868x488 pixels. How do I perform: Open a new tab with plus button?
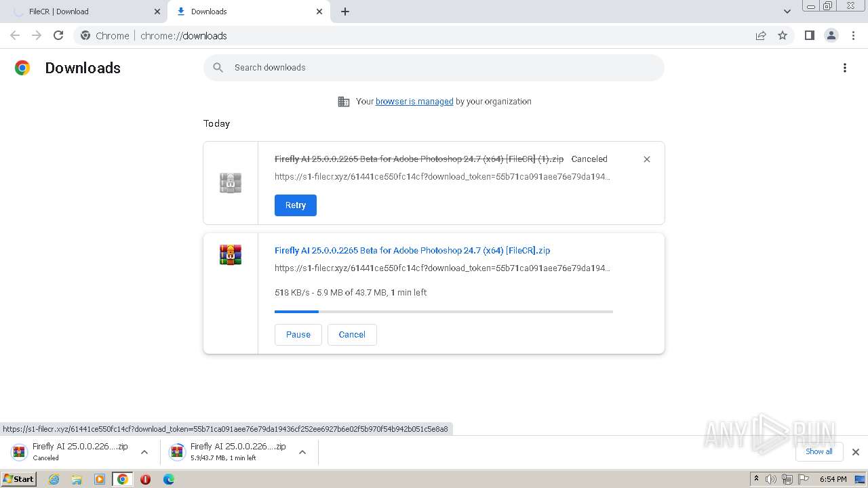pos(345,12)
